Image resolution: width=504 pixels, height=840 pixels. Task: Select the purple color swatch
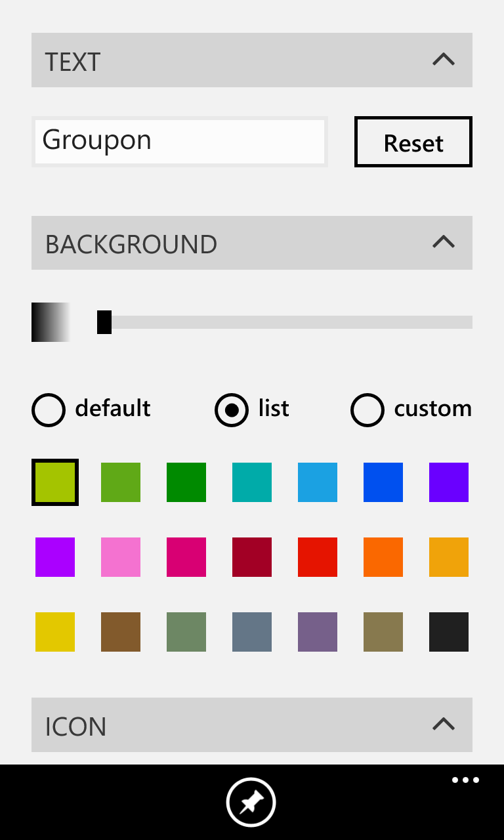[x=448, y=482]
